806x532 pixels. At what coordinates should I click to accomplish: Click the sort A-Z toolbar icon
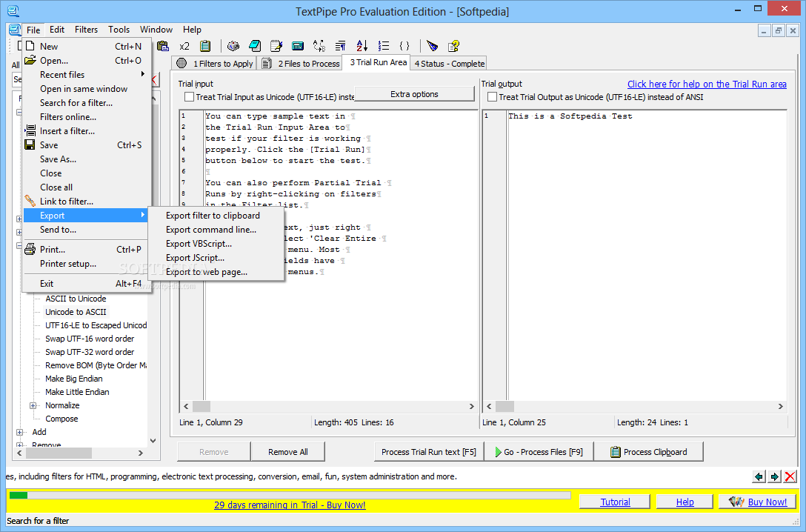pos(362,46)
